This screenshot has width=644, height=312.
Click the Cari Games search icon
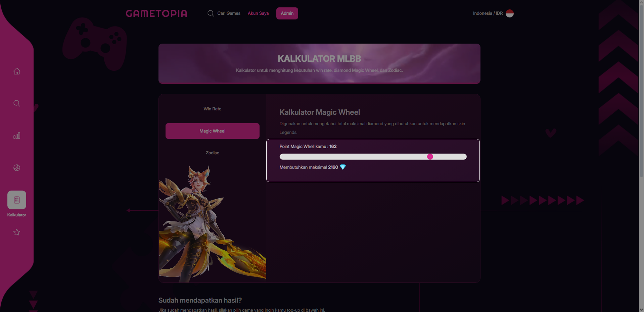[x=211, y=13]
